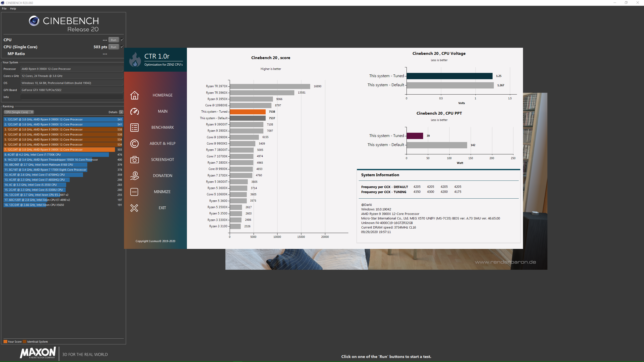This screenshot has width=644, height=362.
Task: Open the CPU (Single Core) ranking dropdown
Action: click(19, 112)
